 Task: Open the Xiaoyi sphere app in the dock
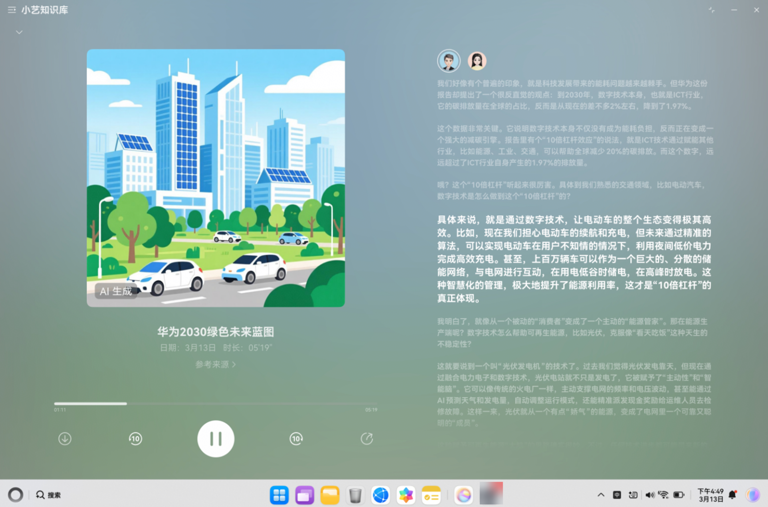click(x=463, y=495)
